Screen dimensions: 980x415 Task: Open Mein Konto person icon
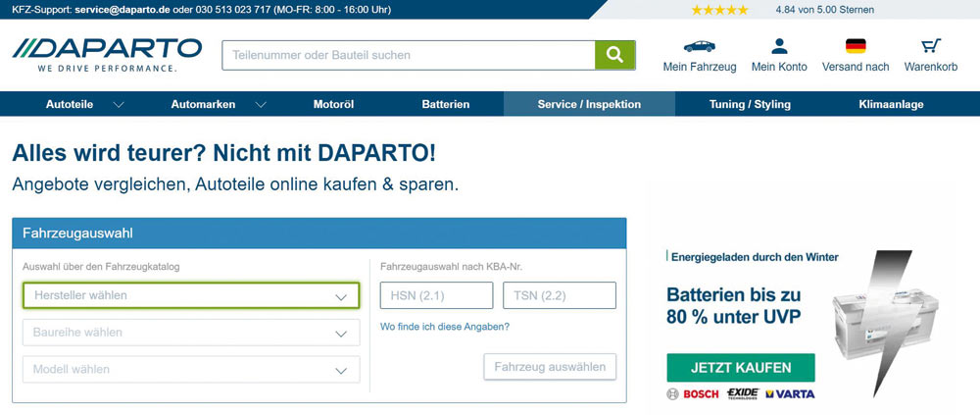click(x=779, y=46)
